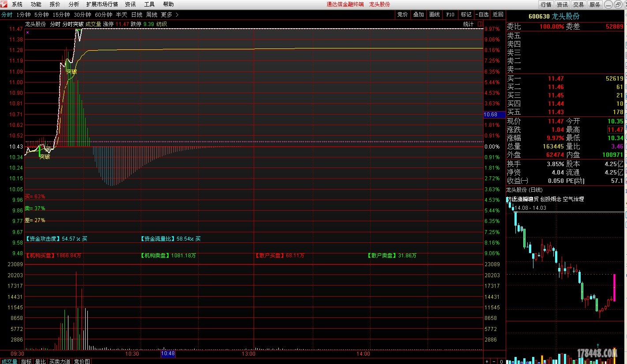Click the 空气治理 concept tag
Screen dimensions: 627x364
point(573,199)
